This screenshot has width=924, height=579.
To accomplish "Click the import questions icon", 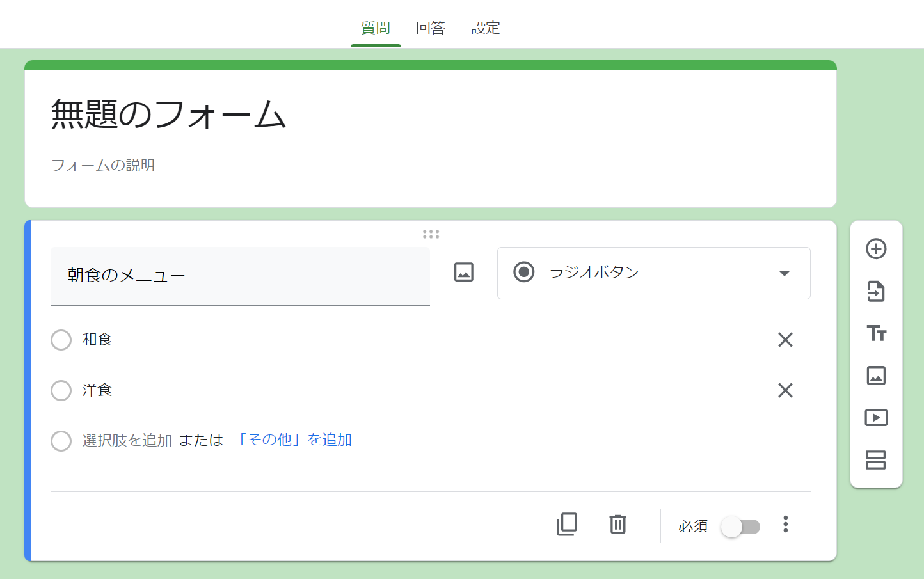I will point(876,291).
